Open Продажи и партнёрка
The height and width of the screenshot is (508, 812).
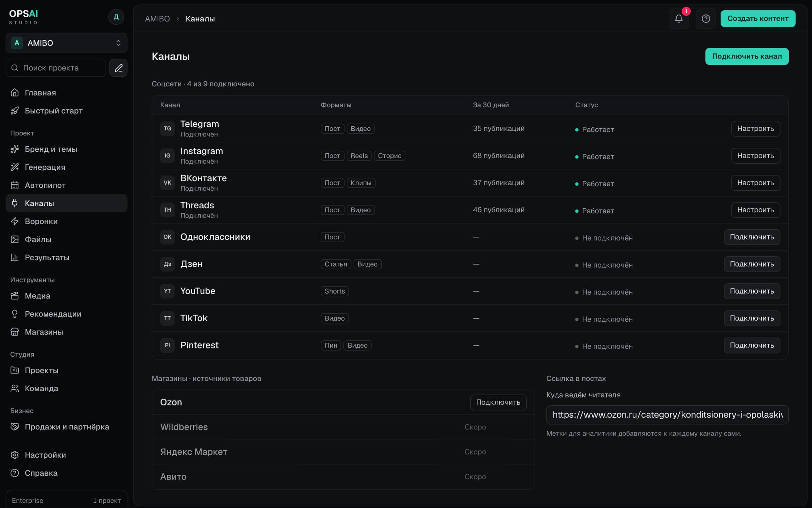[66, 427]
